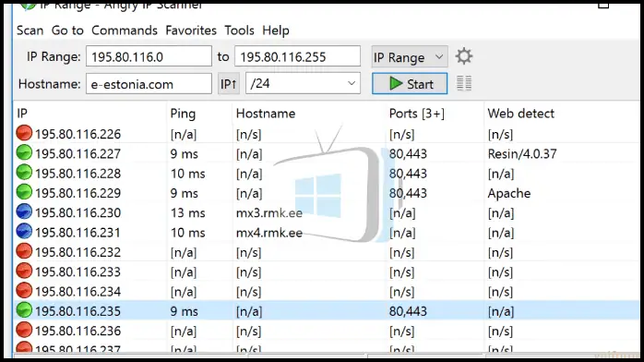Open the Tools menu

(x=240, y=30)
